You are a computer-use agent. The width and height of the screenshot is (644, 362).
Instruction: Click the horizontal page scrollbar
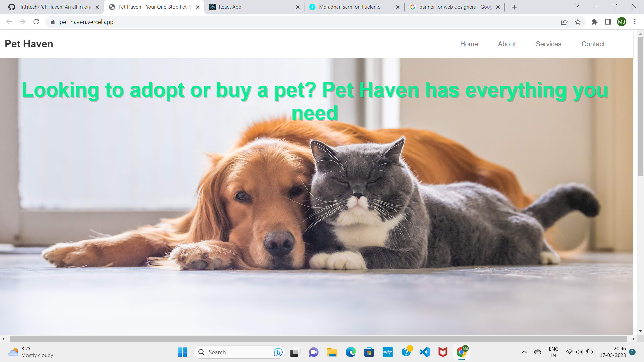(318, 339)
